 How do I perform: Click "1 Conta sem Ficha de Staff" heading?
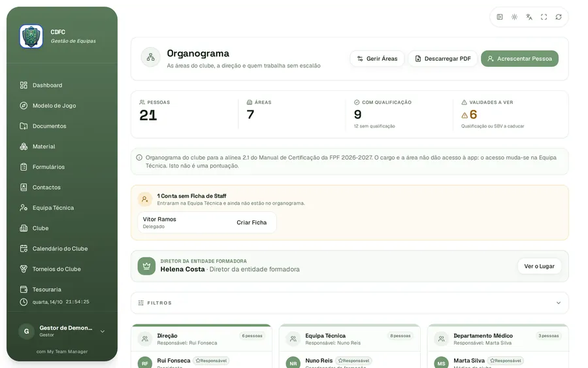pos(191,196)
